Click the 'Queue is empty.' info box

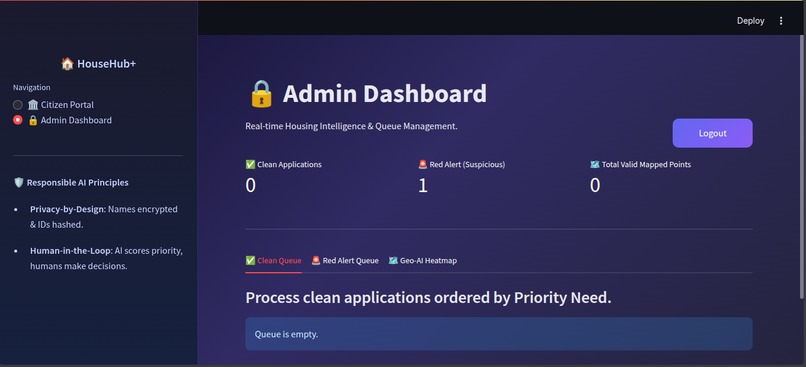click(x=499, y=334)
